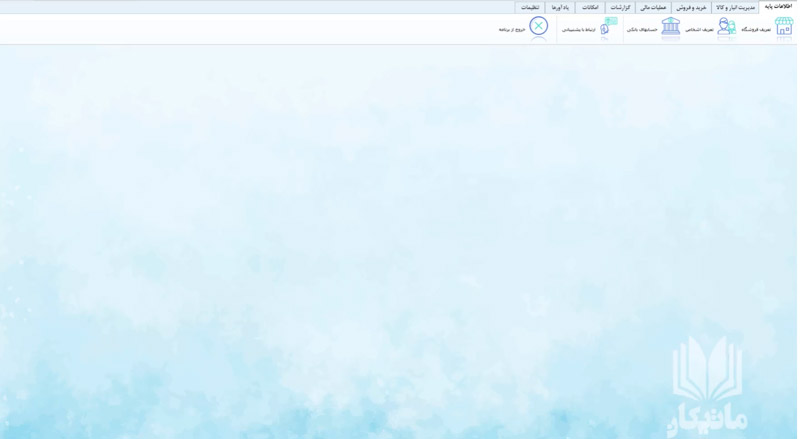This screenshot has height=439, width=800.
Task: Select the اطلاعات پایه tab
Action: point(779,7)
